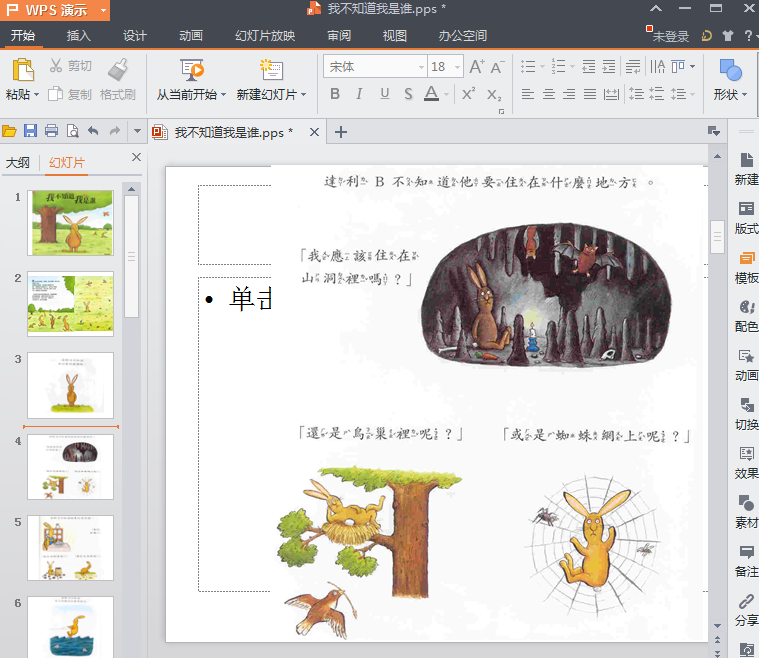The height and width of the screenshot is (658, 759).
Task: Undo the last action
Action: [x=93, y=131]
